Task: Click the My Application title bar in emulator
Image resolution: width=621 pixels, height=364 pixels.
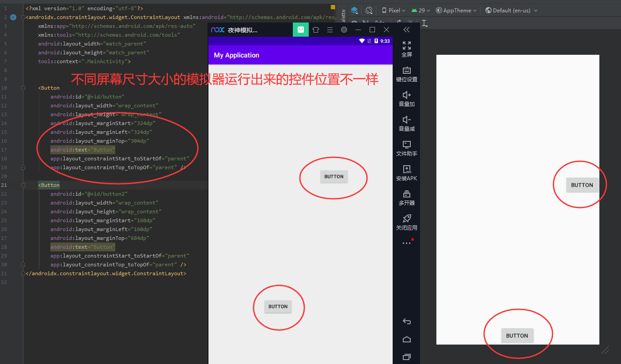Action: [x=300, y=55]
